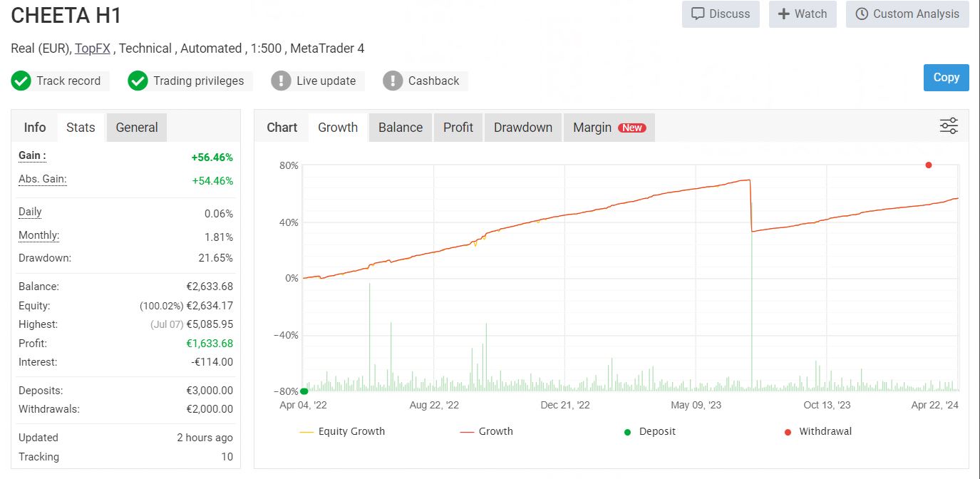Switch to the Drawdown chart tab

(522, 127)
